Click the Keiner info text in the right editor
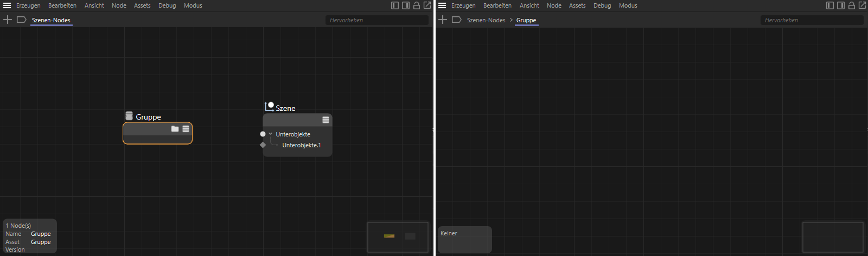 [449, 233]
